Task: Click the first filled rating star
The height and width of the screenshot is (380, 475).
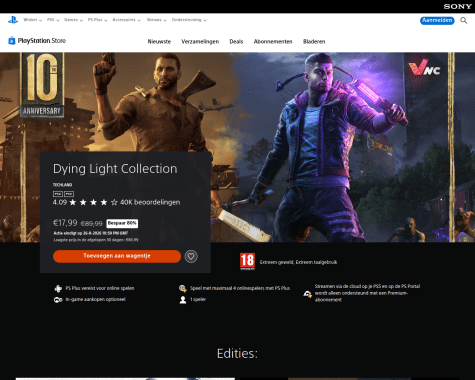Action: [x=73, y=202]
